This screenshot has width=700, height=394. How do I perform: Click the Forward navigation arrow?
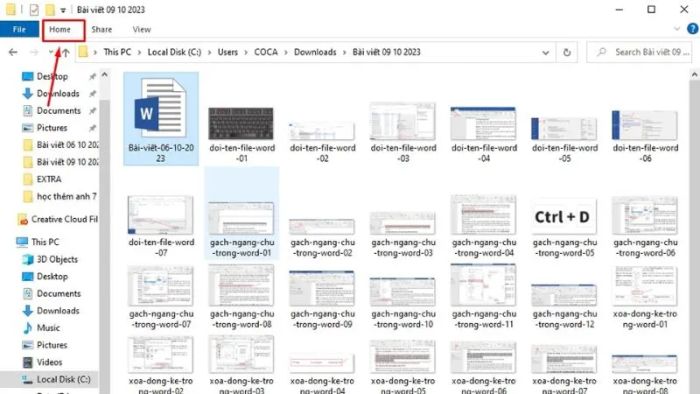(x=34, y=52)
